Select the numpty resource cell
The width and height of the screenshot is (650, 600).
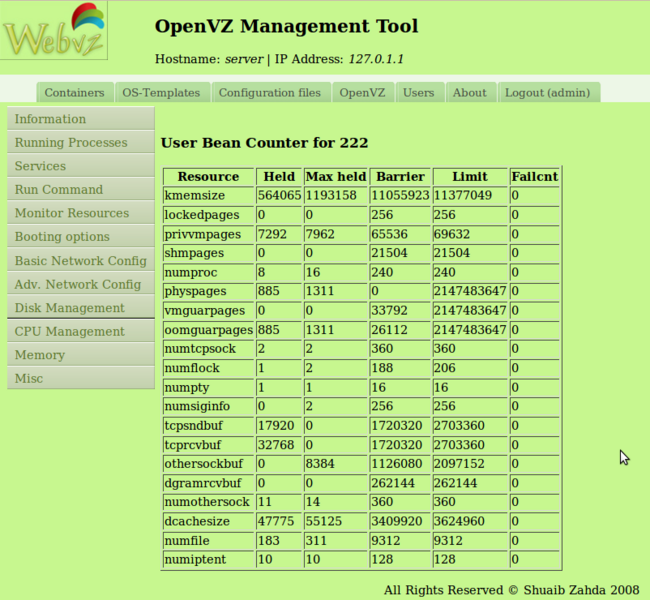tap(209, 387)
